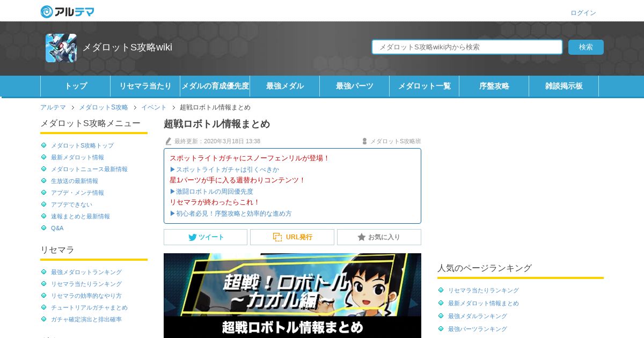The image size is (644, 338).
Task: Open 生放送の最新情報 link
Action: point(75,181)
